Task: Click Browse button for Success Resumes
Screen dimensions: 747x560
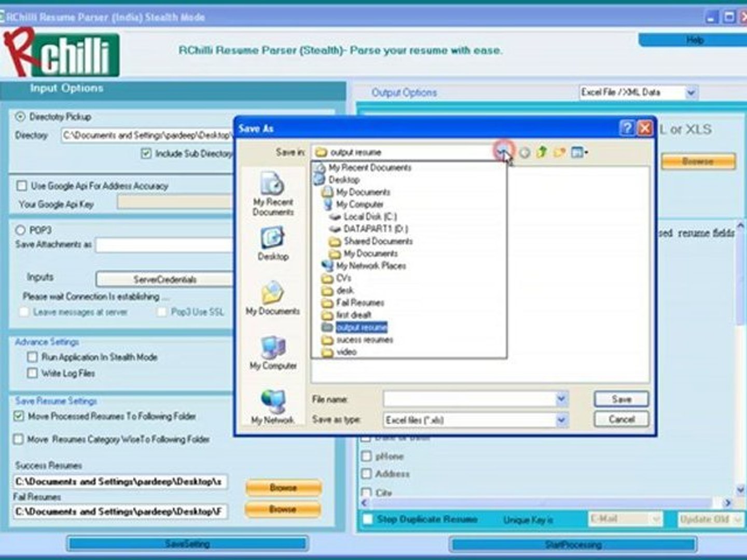Action: pyautogui.click(x=283, y=487)
